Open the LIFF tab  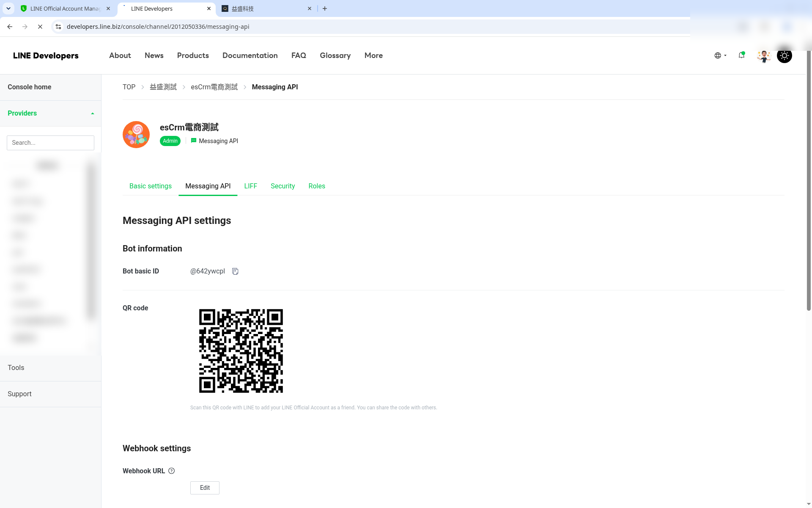251,186
